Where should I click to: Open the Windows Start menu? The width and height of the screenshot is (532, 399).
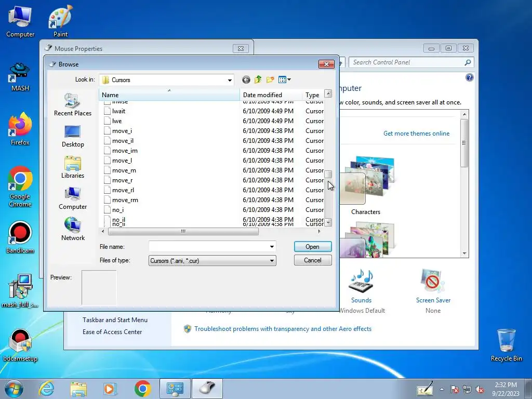click(14, 389)
